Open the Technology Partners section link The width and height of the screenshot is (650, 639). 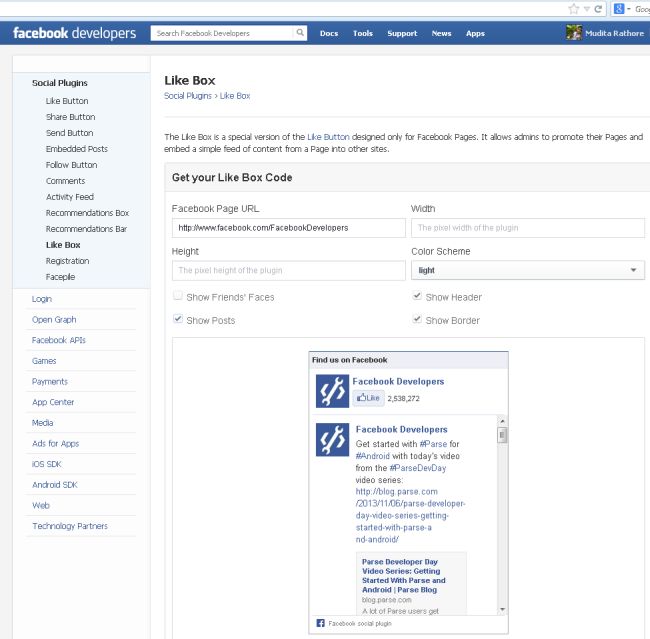[70, 526]
